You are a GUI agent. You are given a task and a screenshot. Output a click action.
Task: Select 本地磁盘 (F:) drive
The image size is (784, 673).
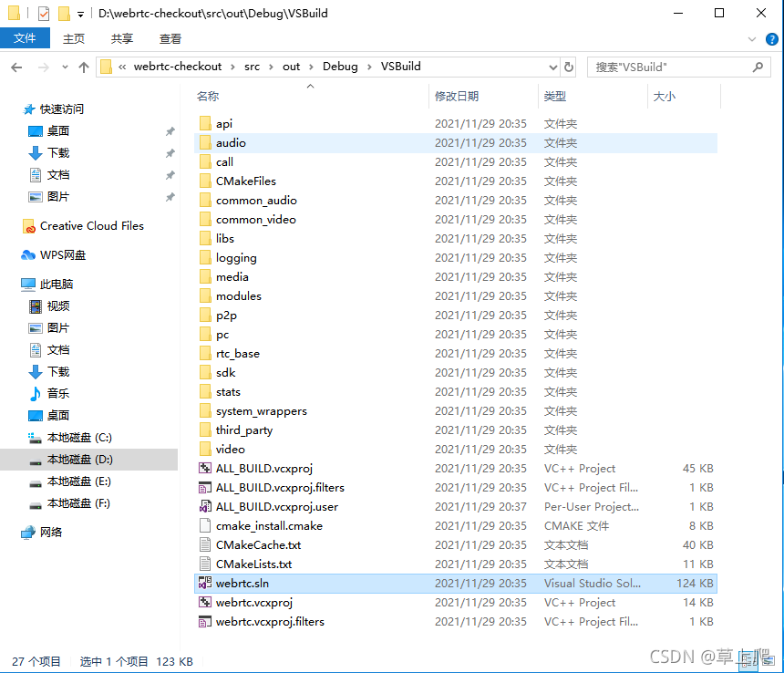click(x=79, y=503)
